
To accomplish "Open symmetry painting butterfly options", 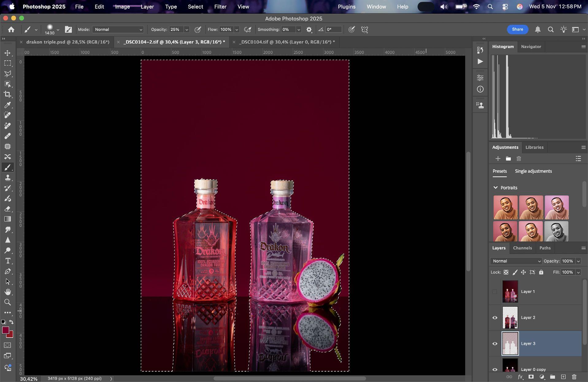I will [x=364, y=29].
